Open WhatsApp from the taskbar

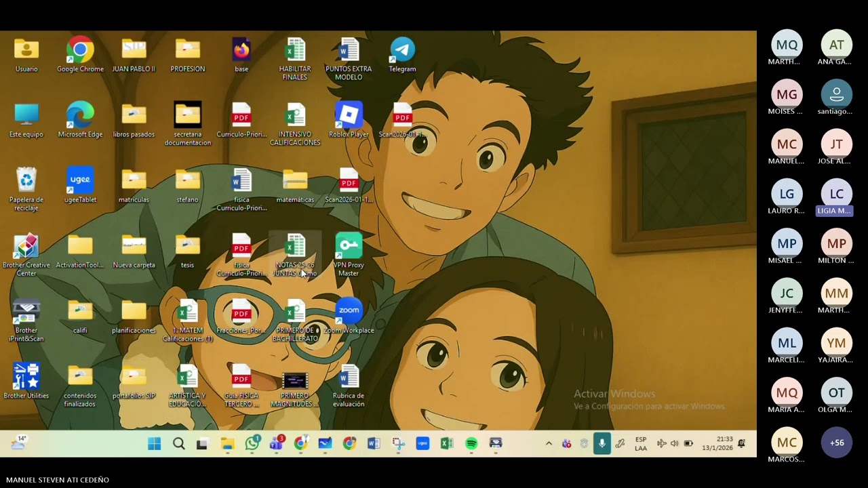[252, 443]
